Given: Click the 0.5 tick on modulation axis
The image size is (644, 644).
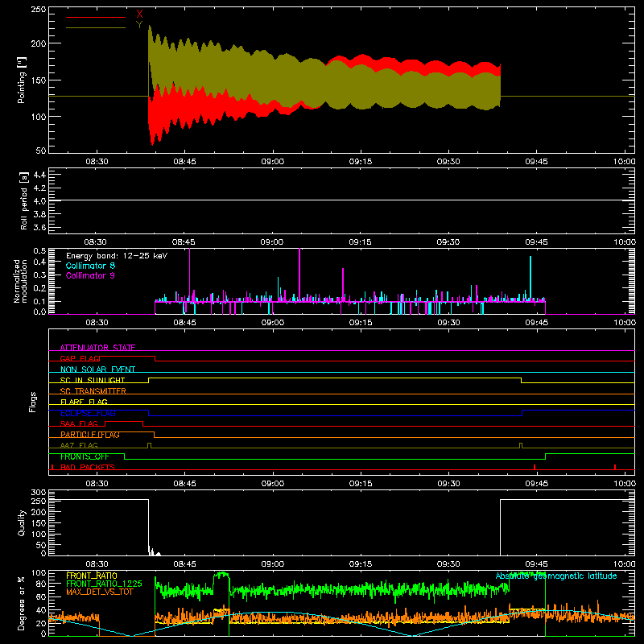Looking at the screenshot, I should pyautogui.click(x=39, y=251).
